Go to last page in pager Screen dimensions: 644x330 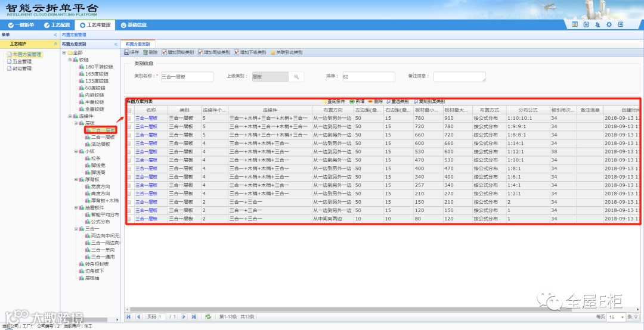194,317
